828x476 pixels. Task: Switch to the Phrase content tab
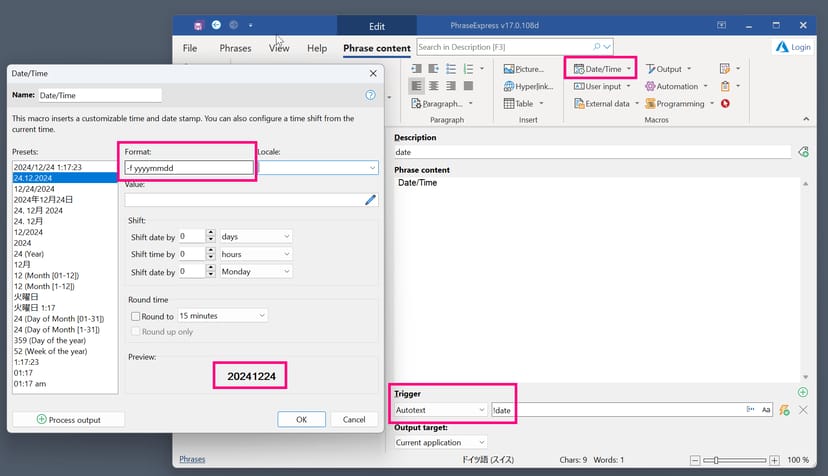tap(377, 48)
